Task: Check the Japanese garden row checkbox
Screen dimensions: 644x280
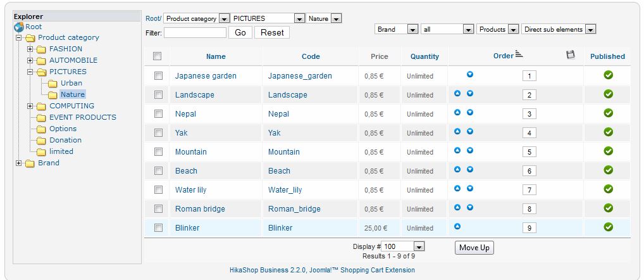Action: (x=159, y=75)
